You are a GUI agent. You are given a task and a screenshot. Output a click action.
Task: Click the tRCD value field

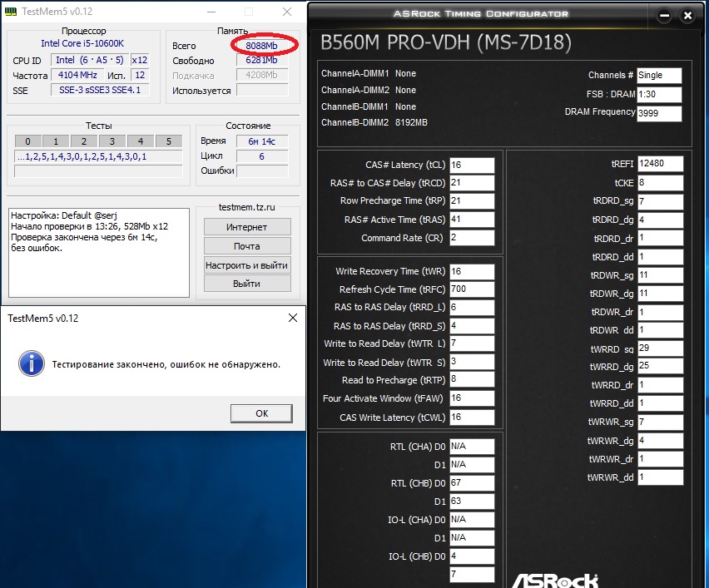click(x=472, y=183)
